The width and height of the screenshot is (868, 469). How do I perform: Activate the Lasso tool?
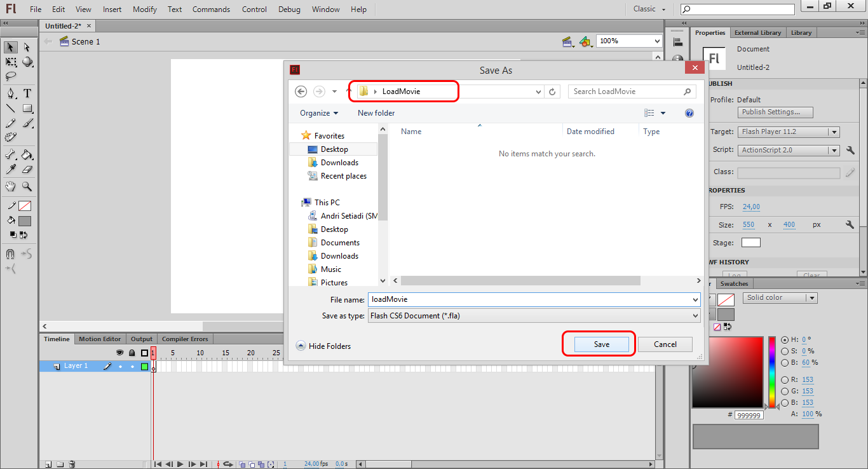tap(10, 76)
